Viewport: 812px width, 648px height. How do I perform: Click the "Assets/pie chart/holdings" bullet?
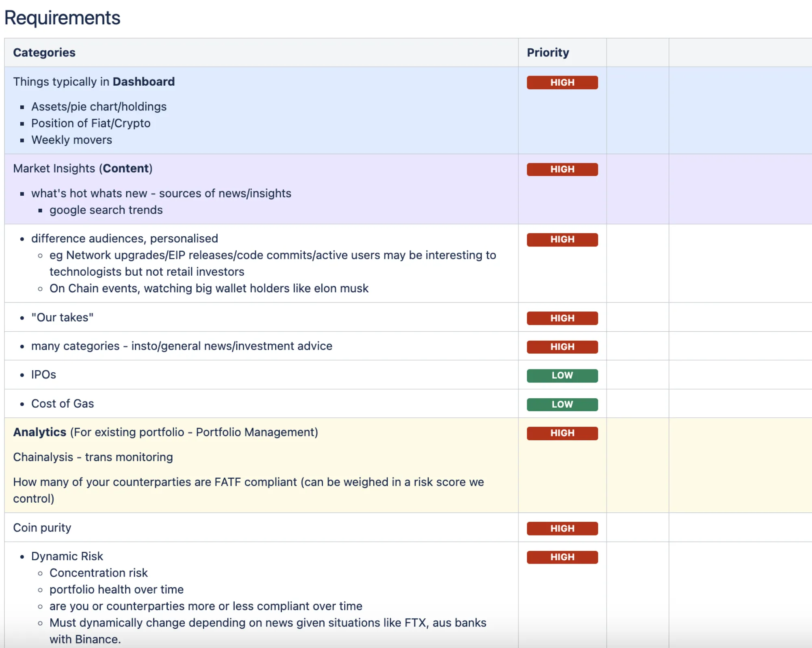point(99,106)
